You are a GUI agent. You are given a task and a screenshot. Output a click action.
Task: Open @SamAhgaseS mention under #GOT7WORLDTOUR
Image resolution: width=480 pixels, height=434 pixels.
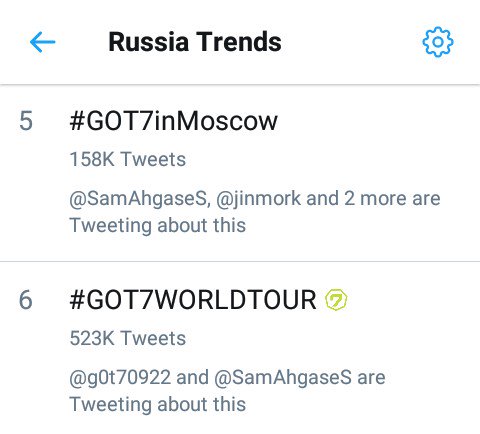pos(283,378)
